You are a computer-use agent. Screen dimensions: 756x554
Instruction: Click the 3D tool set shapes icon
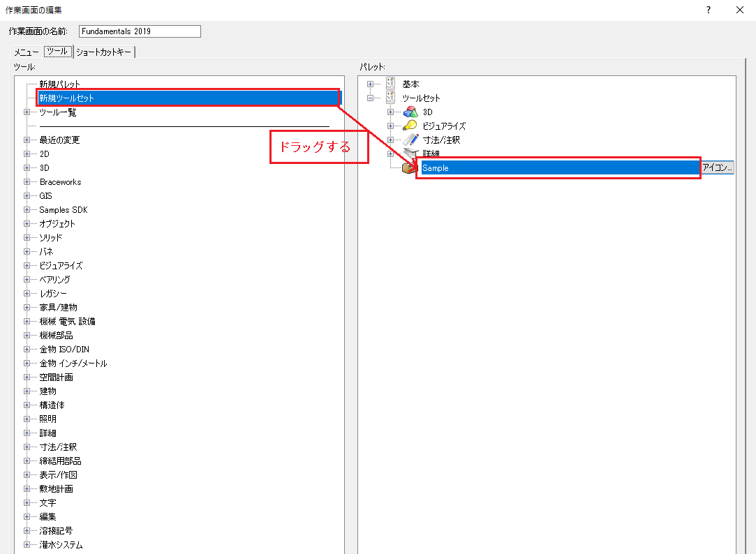coord(410,112)
